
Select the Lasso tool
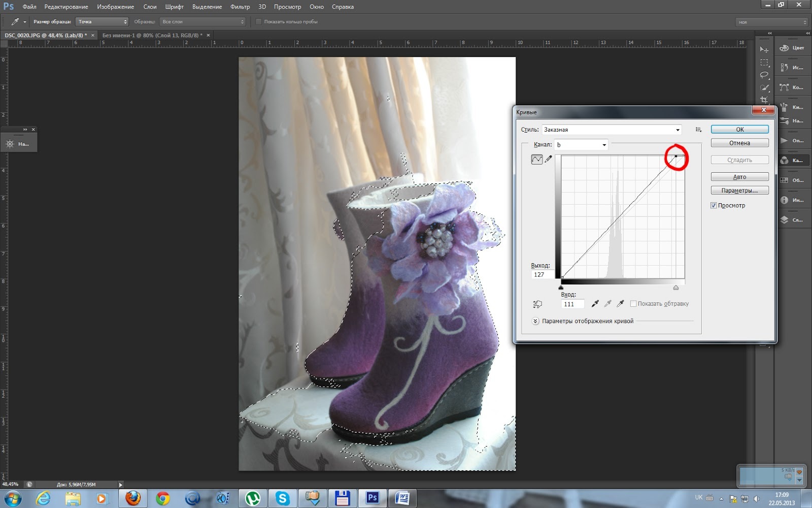point(764,75)
